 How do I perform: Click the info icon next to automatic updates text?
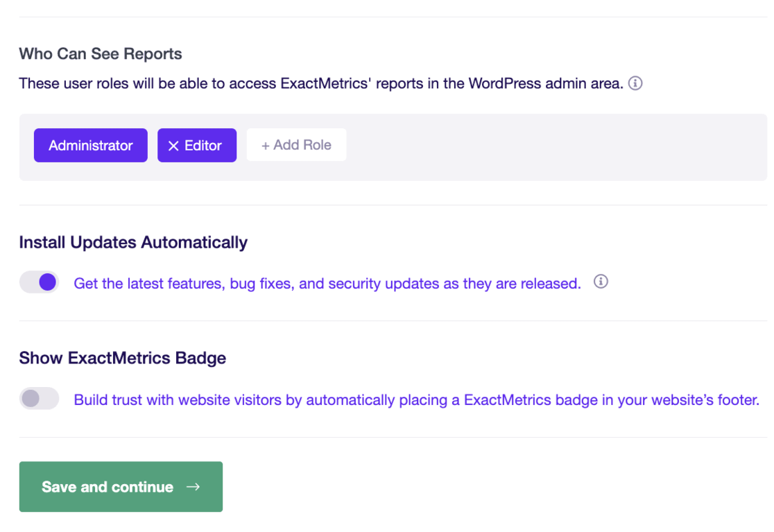601,282
